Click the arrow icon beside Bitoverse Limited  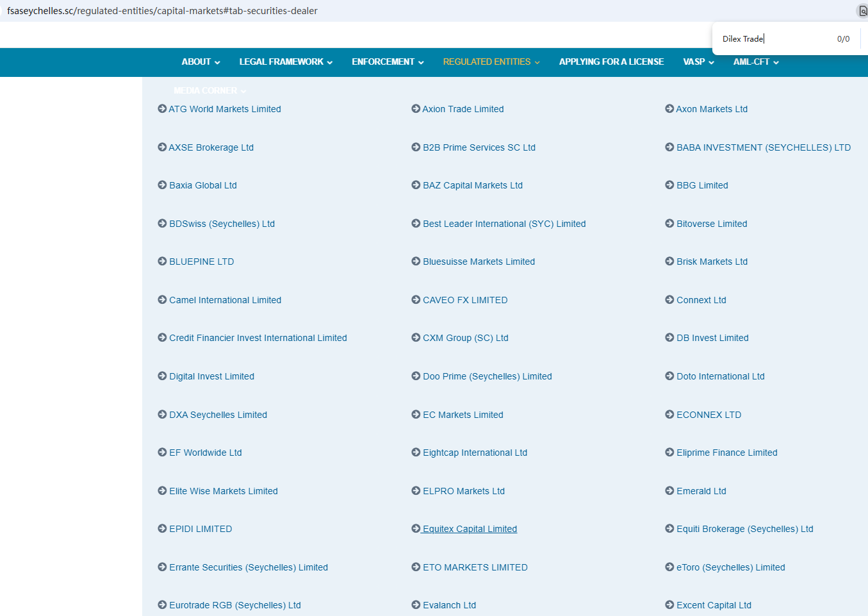coord(669,224)
